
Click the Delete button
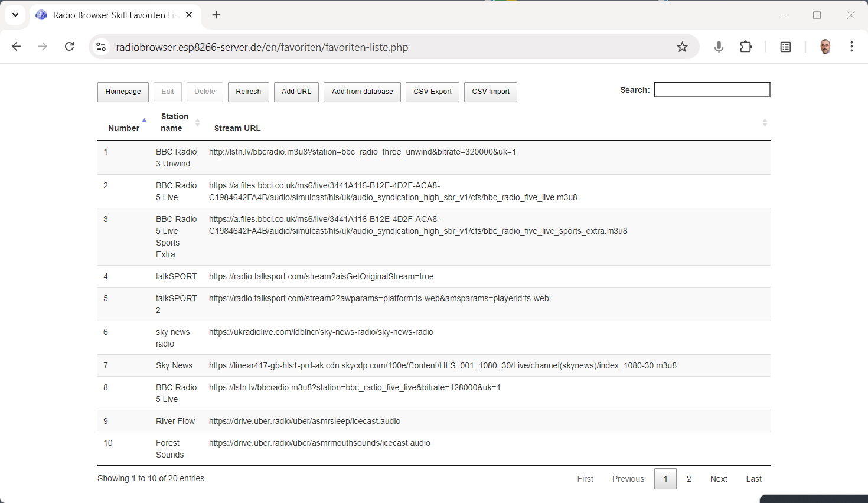coord(205,92)
